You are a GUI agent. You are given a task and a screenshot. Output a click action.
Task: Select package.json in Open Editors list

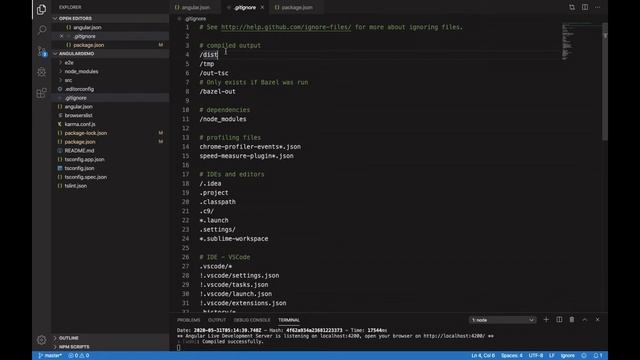pos(89,45)
